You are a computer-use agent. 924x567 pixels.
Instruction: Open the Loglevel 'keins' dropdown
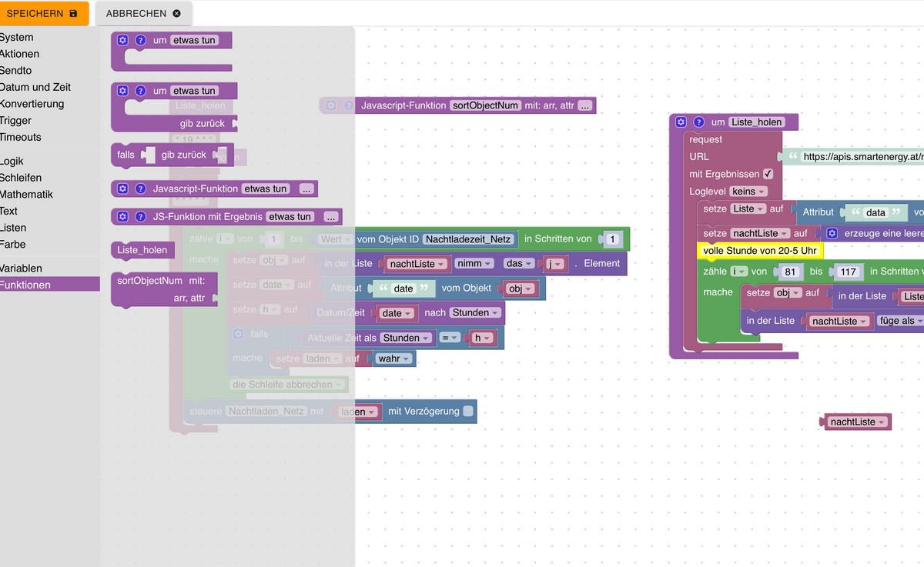click(x=749, y=191)
